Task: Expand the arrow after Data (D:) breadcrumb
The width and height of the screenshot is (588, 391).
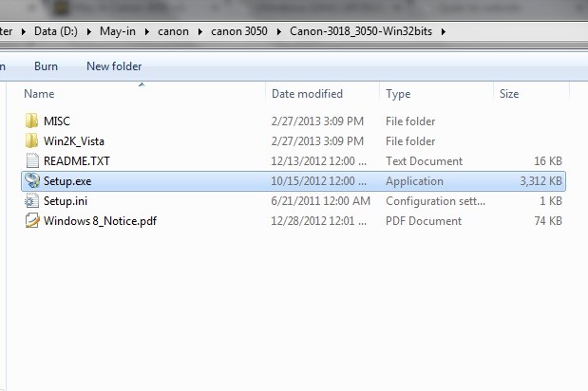Action: click(x=89, y=32)
